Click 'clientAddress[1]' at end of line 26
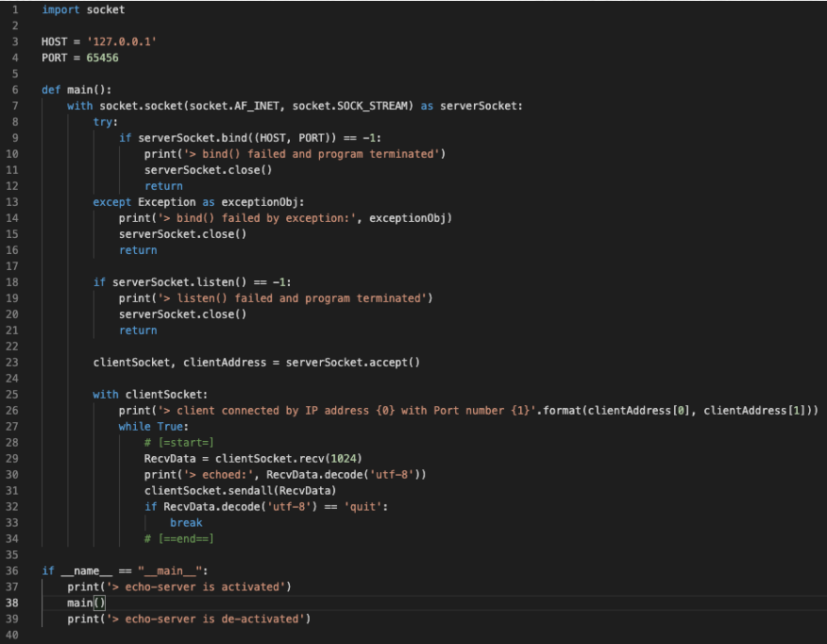Screen dimensions: 827x644 tap(754, 411)
